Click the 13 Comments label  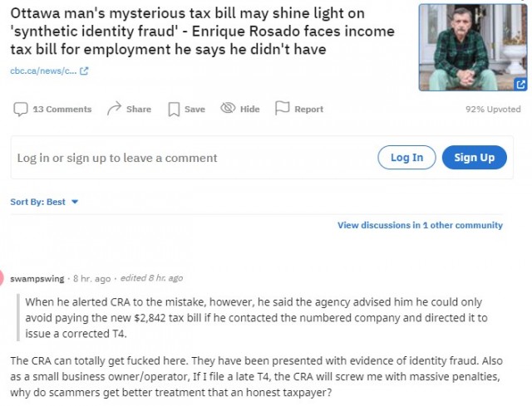(x=62, y=109)
